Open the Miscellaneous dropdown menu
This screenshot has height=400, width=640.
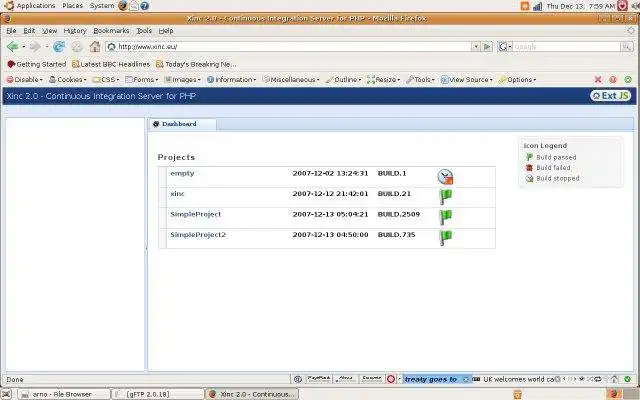[291, 80]
